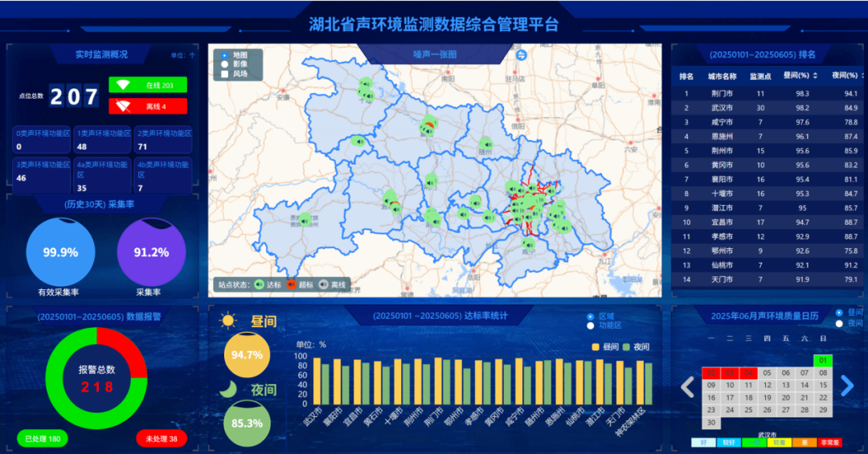Open the 1类声环境功能区 tile
Screen dimensions: 868x454
[103, 140]
